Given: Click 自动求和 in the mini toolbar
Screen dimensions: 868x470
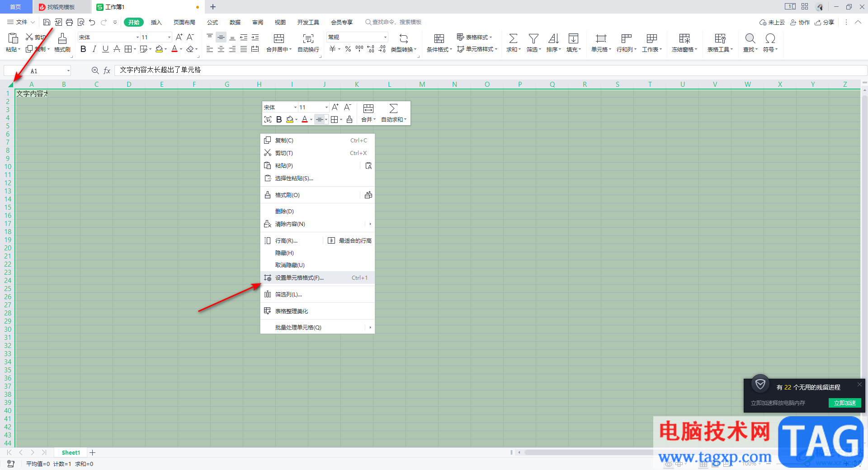Looking at the screenshot, I should 394,113.
